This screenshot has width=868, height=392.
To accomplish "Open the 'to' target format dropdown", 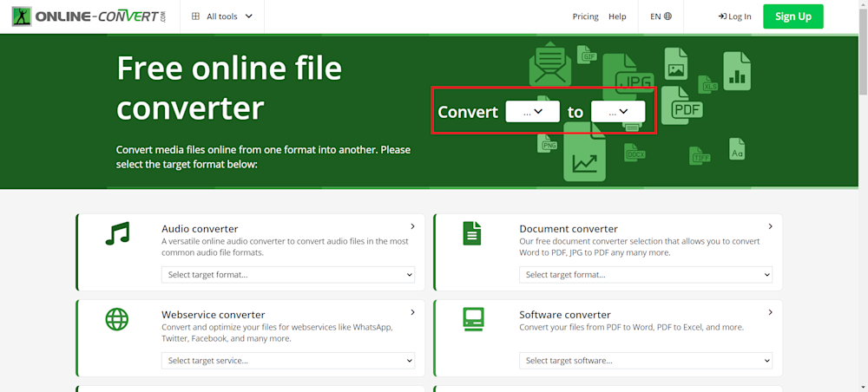I will [x=618, y=112].
